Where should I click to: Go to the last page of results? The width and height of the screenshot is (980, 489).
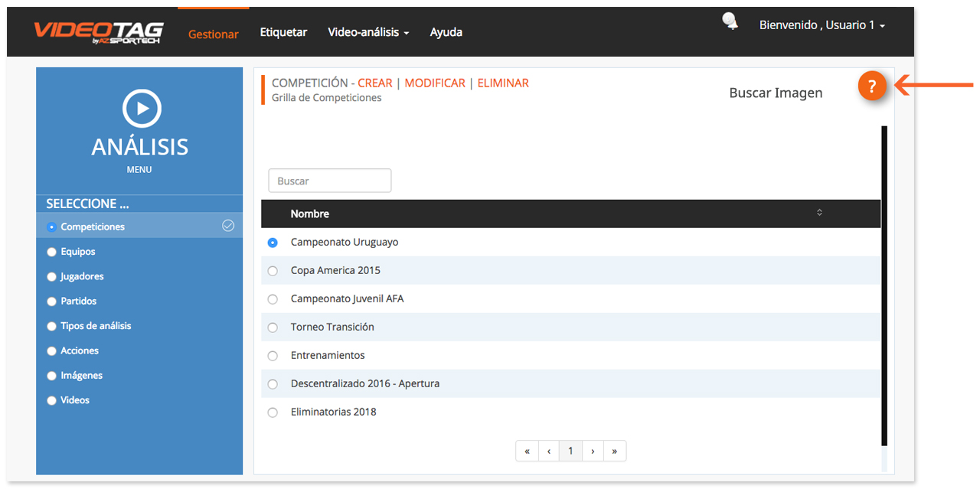[x=614, y=452]
